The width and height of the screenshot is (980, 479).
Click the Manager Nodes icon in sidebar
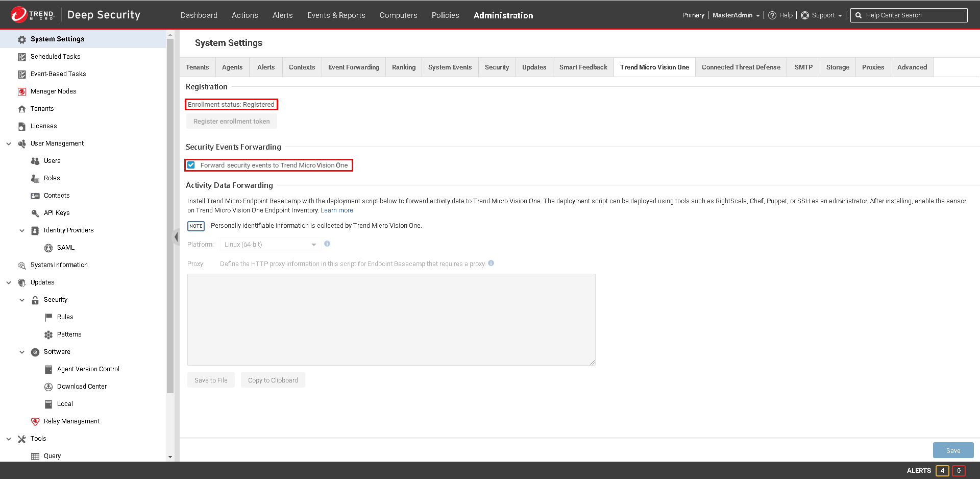pos(22,91)
